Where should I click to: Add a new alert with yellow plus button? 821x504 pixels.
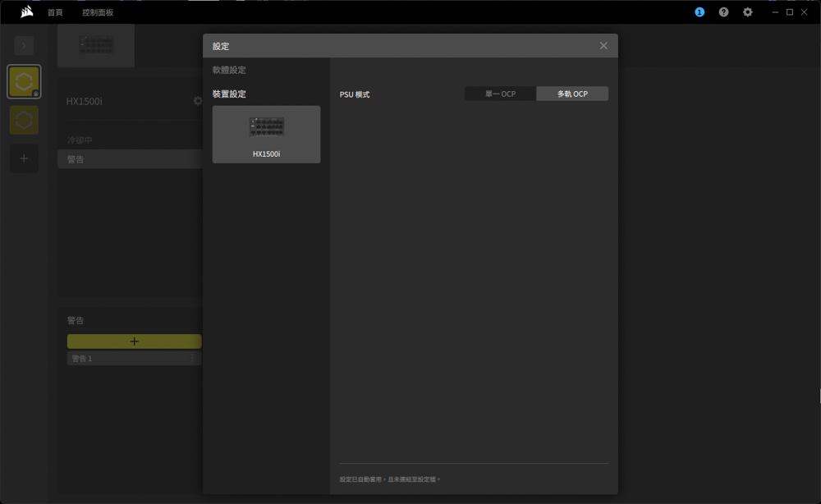coord(134,341)
